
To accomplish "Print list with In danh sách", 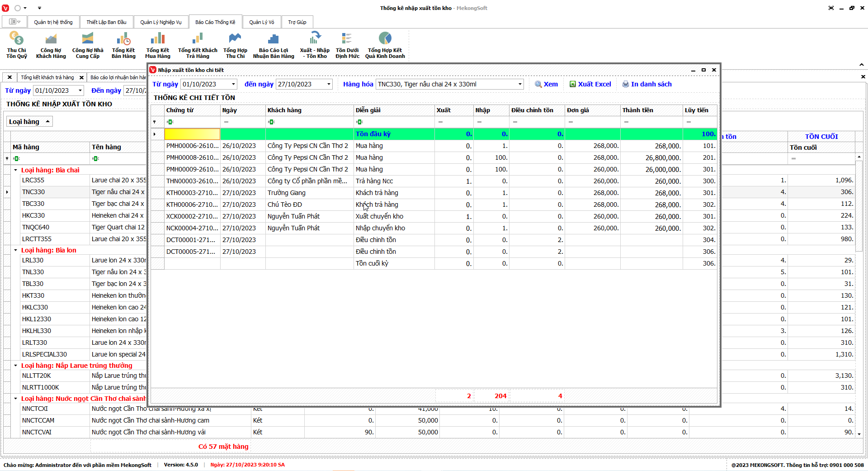I will (x=646, y=84).
